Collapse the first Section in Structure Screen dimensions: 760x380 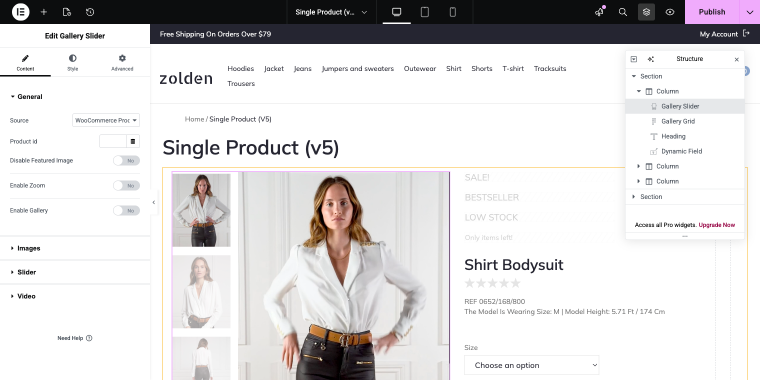(x=633, y=76)
